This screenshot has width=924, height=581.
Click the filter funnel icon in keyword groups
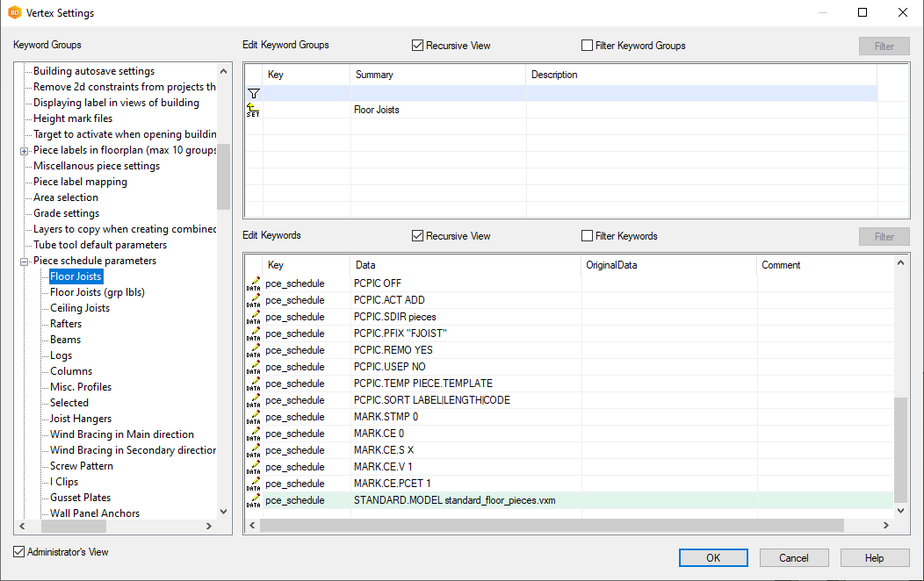pyautogui.click(x=253, y=93)
